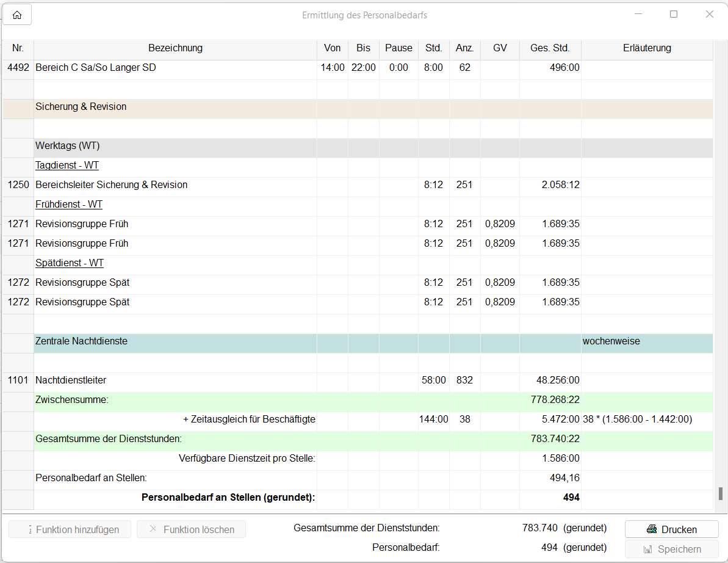Click the Sicherung & Revision section header
Viewport: 728px width, 563px height.
pyautogui.click(x=81, y=107)
